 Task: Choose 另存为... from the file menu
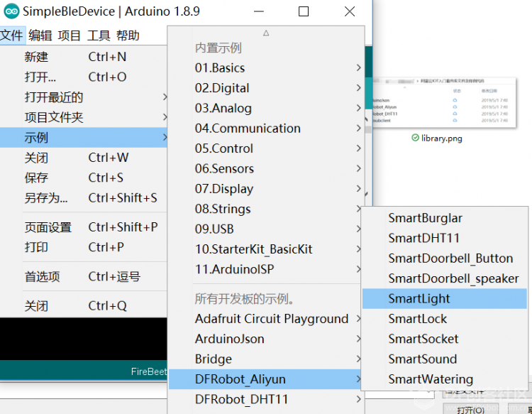coord(84,197)
